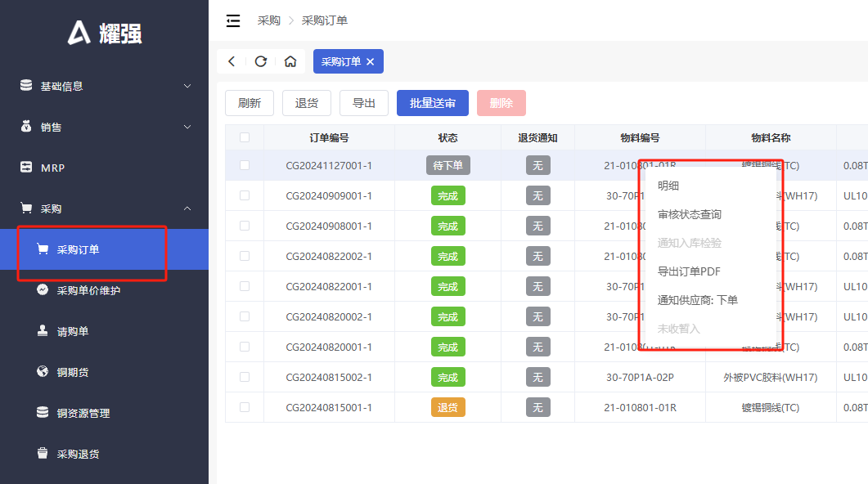
Task: Collapse the 采购 menu chevron
Action: coord(187,208)
